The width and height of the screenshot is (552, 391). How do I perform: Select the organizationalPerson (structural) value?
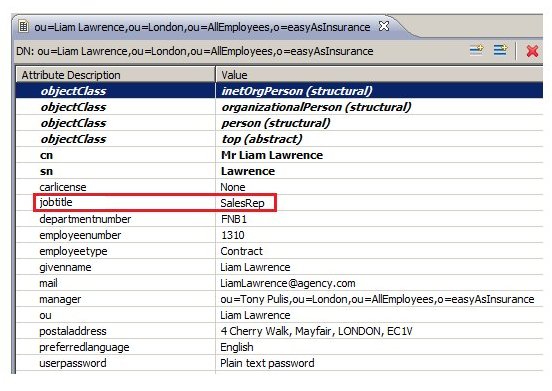tap(316, 107)
